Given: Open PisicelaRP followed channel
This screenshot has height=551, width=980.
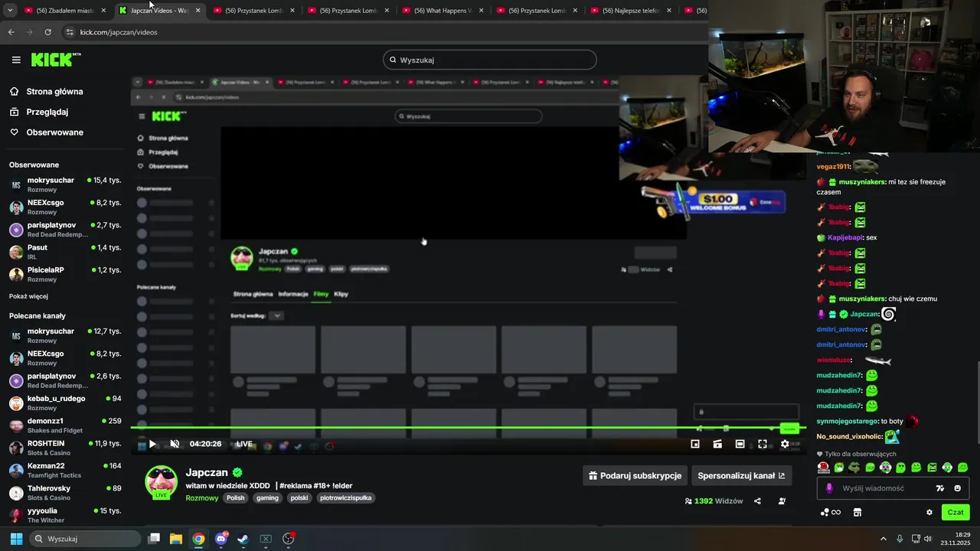Looking at the screenshot, I should (65, 274).
